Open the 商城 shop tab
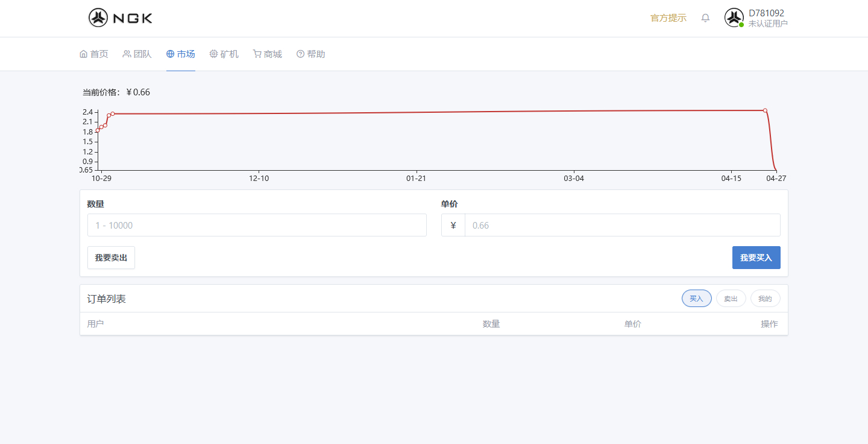 tap(267, 54)
